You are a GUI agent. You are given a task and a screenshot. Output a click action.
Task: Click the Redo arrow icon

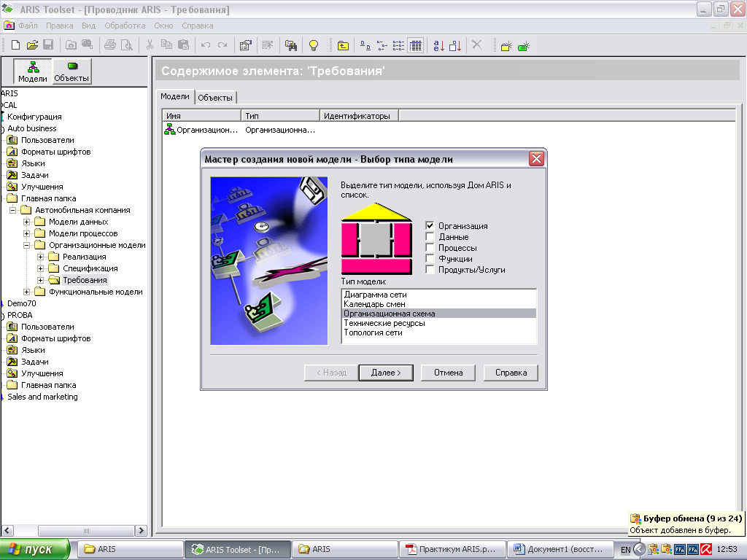(222, 45)
